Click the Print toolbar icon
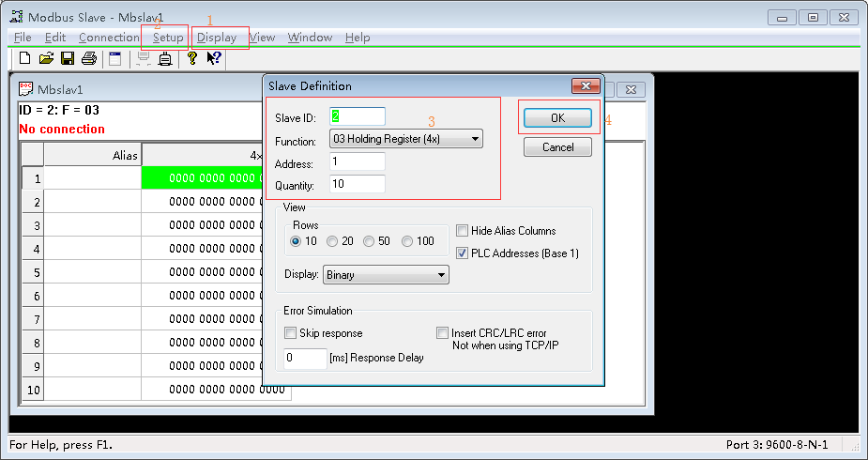Image resolution: width=868 pixels, height=460 pixels. point(88,58)
